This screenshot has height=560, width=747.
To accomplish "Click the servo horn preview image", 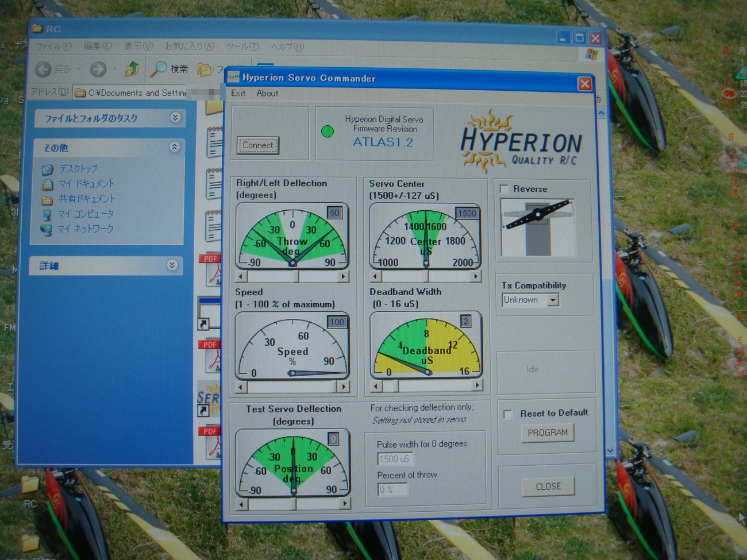I will (537, 227).
